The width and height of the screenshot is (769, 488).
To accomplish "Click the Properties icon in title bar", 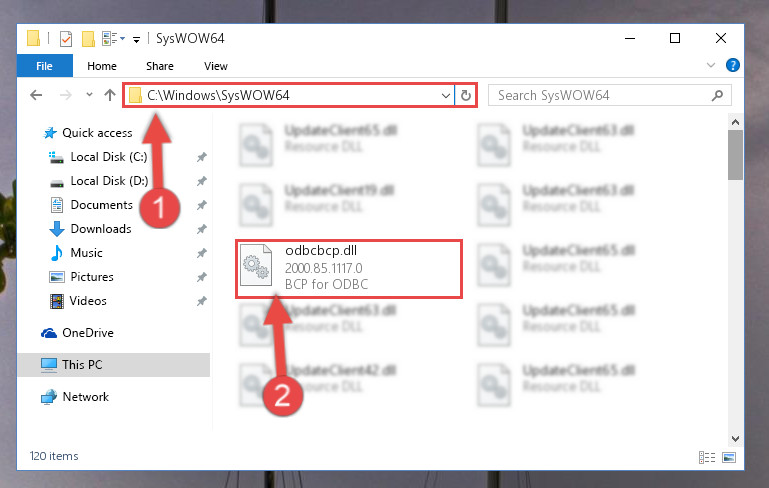I will (66, 38).
